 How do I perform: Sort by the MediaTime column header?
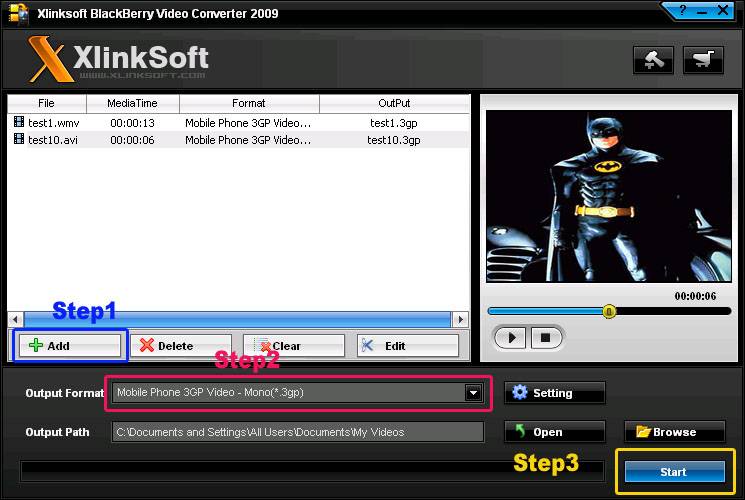(x=133, y=103)
